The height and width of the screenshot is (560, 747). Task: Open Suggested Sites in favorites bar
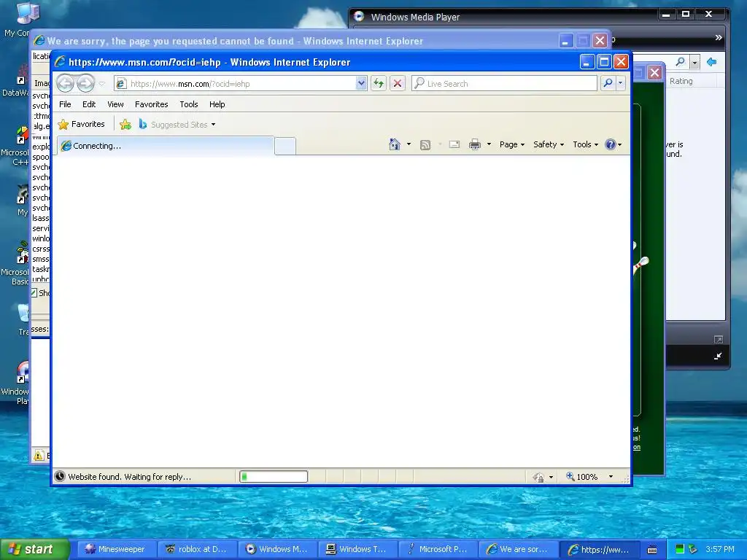(177, 125)
